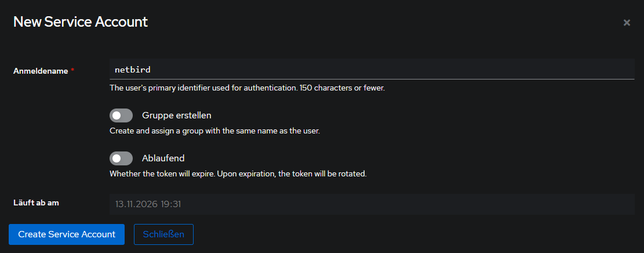Click the white knob of Gruppe erstellen toggle
The height and width of the screenshot is (253, 644).
(117, 115)
